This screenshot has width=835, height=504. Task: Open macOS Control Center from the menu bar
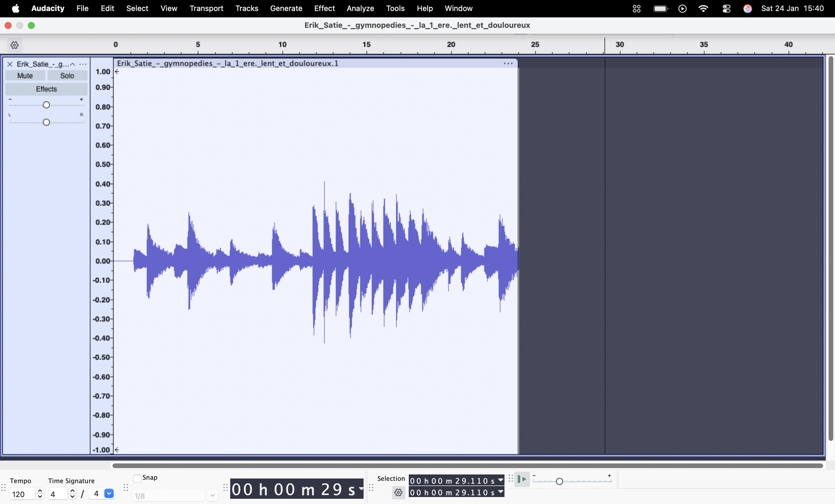726,8
